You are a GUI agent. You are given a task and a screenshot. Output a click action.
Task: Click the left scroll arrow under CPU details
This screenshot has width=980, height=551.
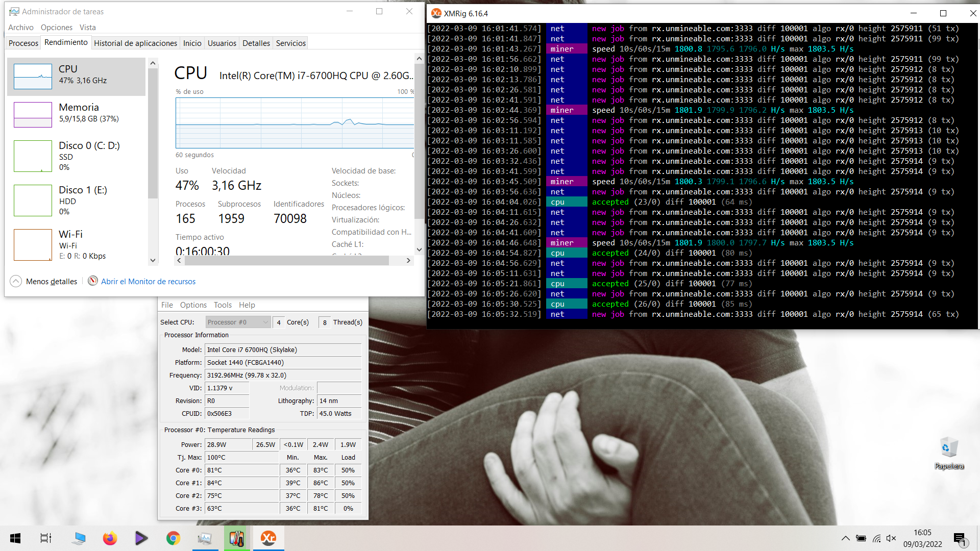pyautogui.click(x=179, y=260)
